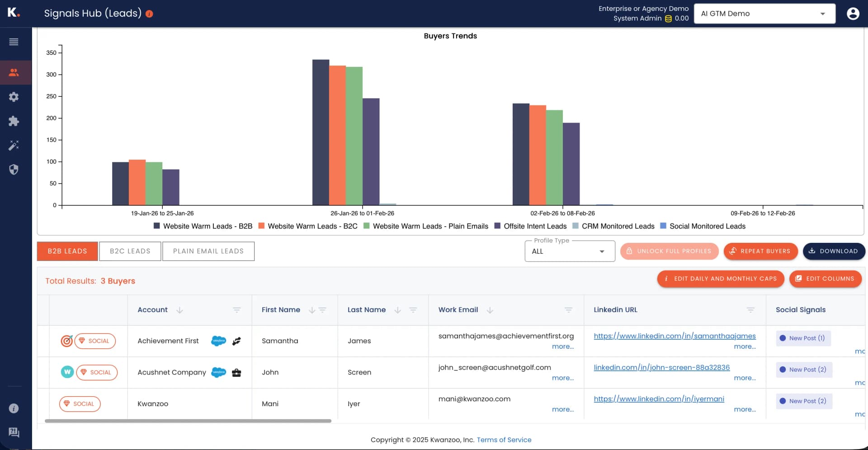Open the Linkedin URL column filter icon
868x450 pixels.
point(751,310)
